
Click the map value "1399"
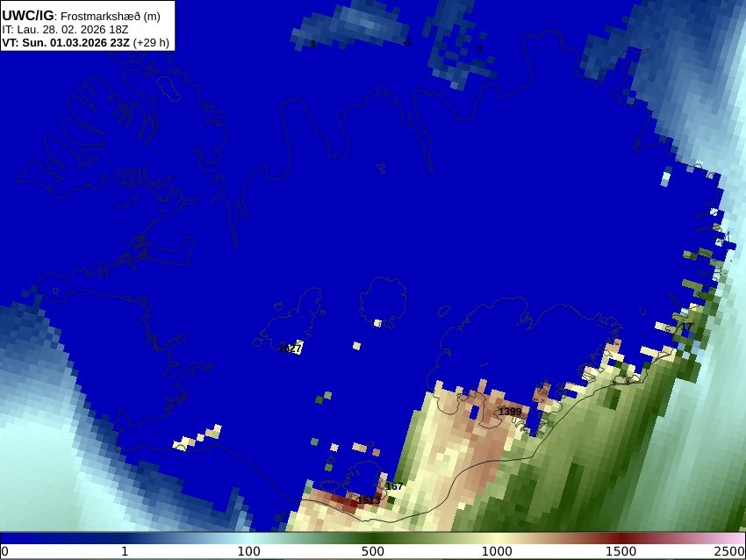coord(510,411)
